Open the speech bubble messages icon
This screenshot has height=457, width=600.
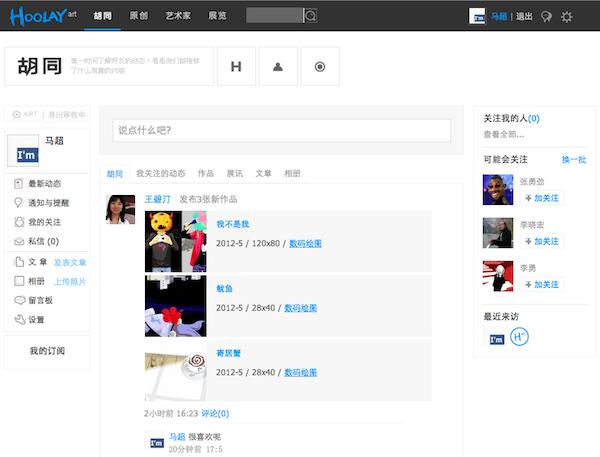[x=546, y=16]
